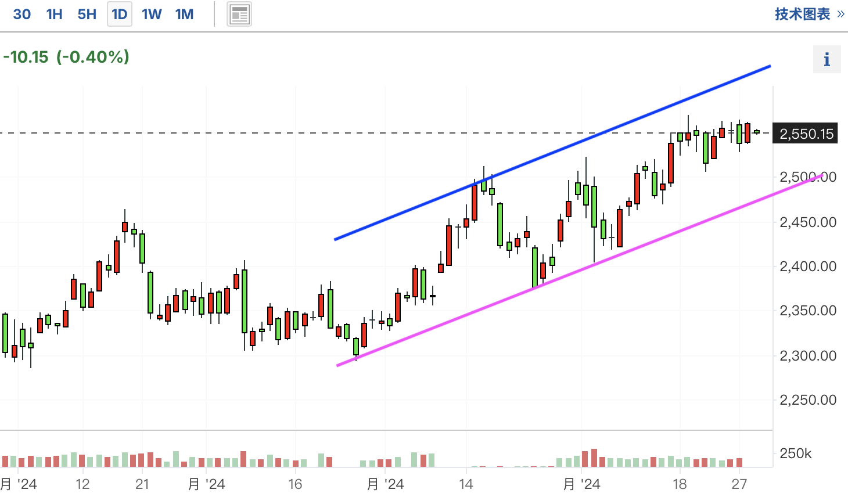
Task: Click the date label 12 on time axis
Action: click(82, 484)
